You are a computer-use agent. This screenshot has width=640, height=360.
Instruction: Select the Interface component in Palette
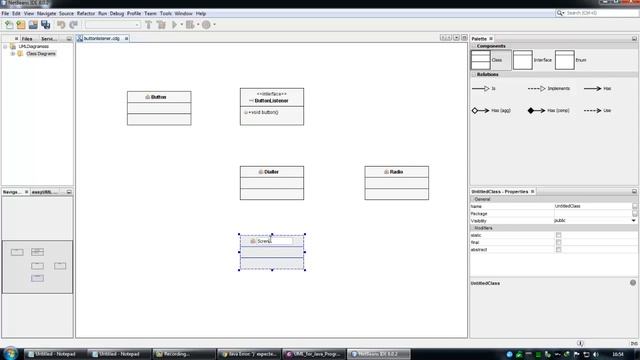[x=533, y=60]
